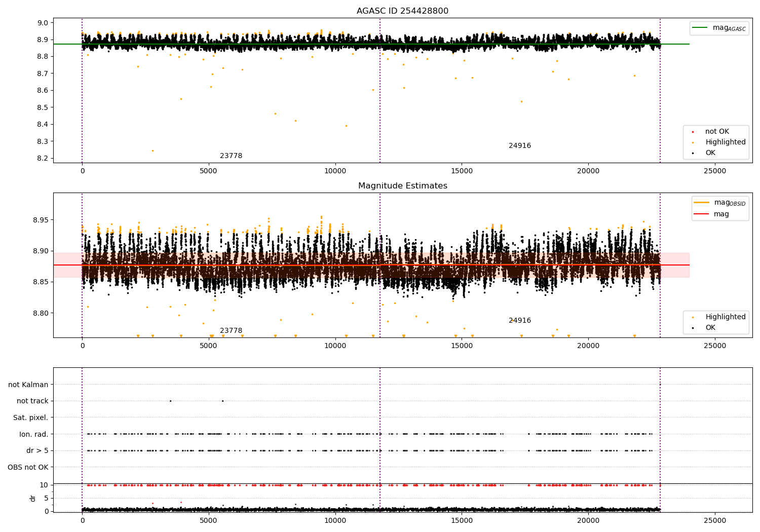The height and width of the screenshot is (532, 760).
Task: Click the '8.5' y-axis tick label
Action: coord(43,107)
